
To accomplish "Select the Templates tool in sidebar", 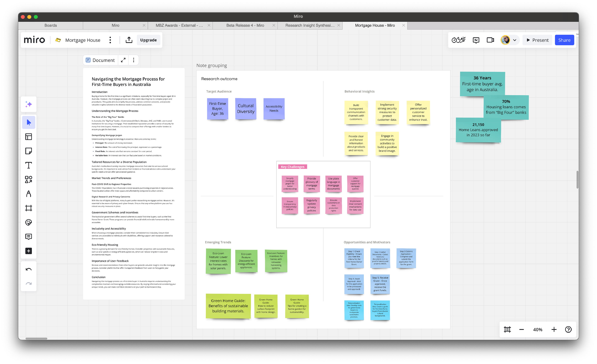I will click(29, 137).
